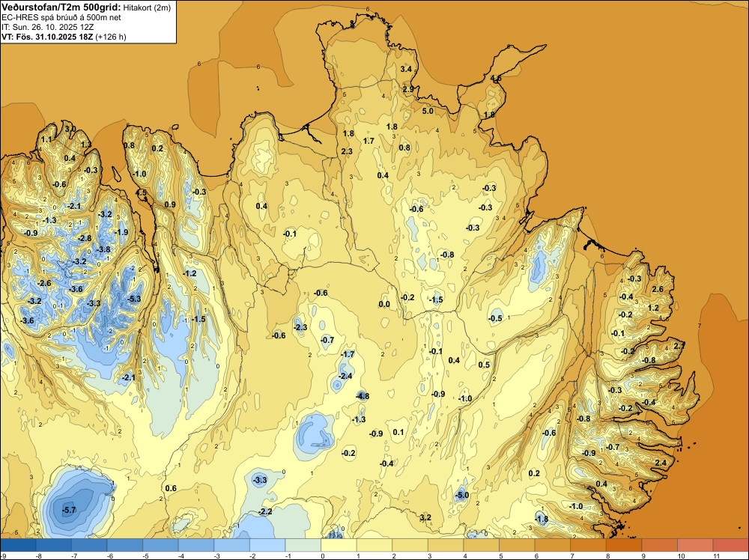Click the legend color segment between -6 and -5
This screenshot has height=560, width=749.
[x=124, y=545]
